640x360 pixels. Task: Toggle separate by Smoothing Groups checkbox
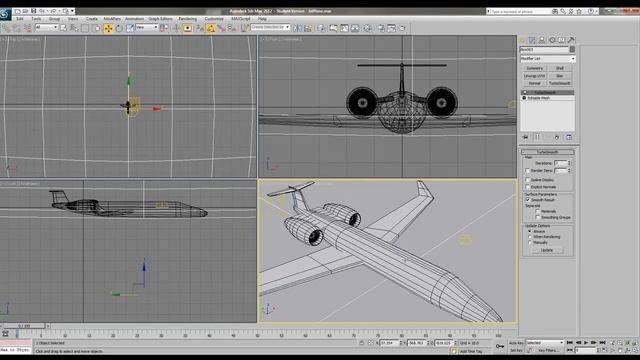(x=538, y=217)
